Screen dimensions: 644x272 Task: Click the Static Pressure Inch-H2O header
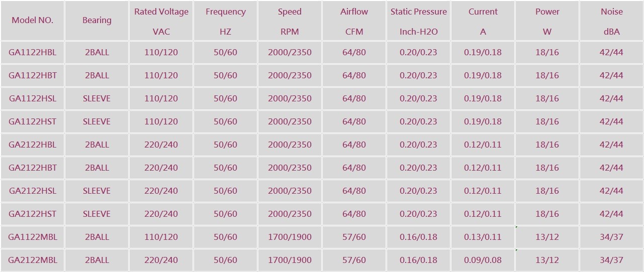(x=419, y=21)
